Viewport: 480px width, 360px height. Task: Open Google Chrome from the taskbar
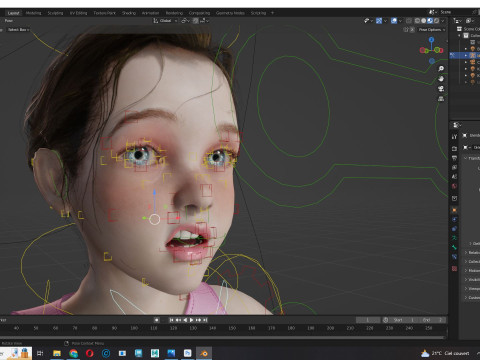coord(73,353)
